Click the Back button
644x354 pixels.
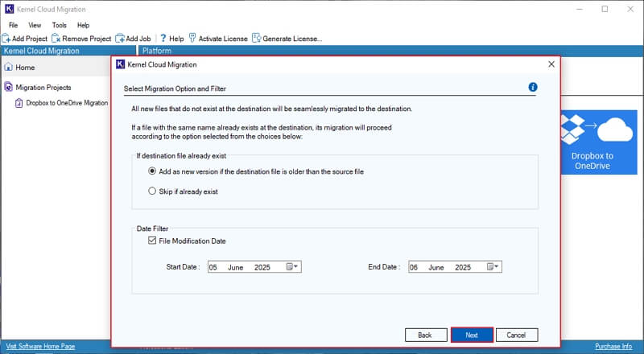426,335
